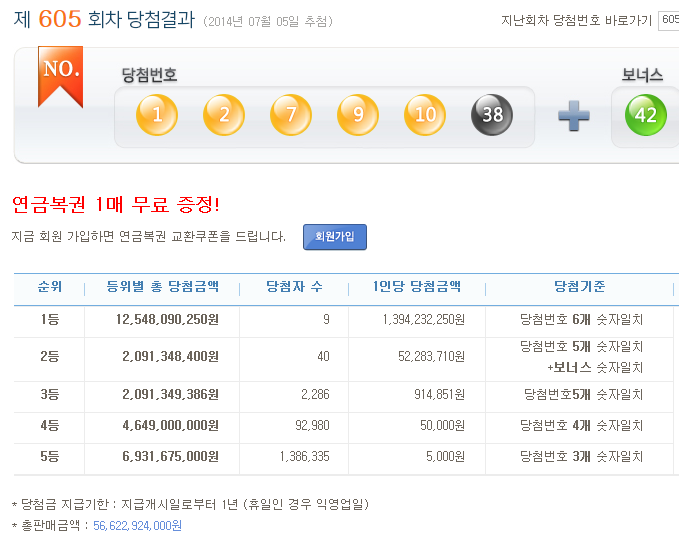Click the per-person amount 1,394,232,250원

[424, 320]
